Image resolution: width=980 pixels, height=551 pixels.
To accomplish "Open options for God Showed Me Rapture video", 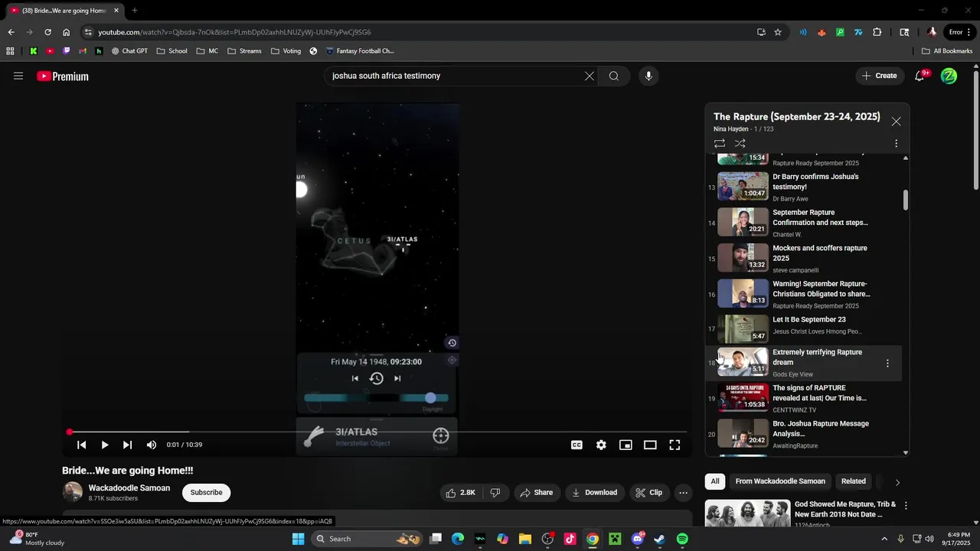I will pyautogui.click(x=906, y=506).
